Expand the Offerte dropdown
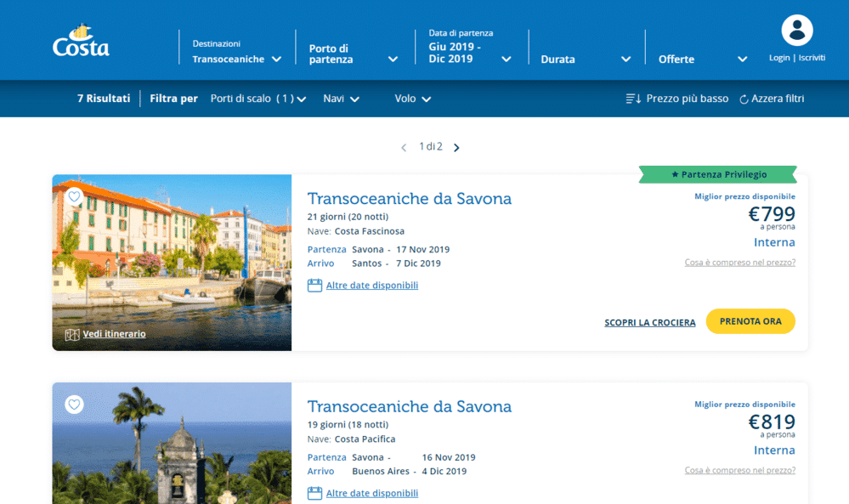Image resolution: width=849 pixels, height=504 pixels. (x=703, y=59)
